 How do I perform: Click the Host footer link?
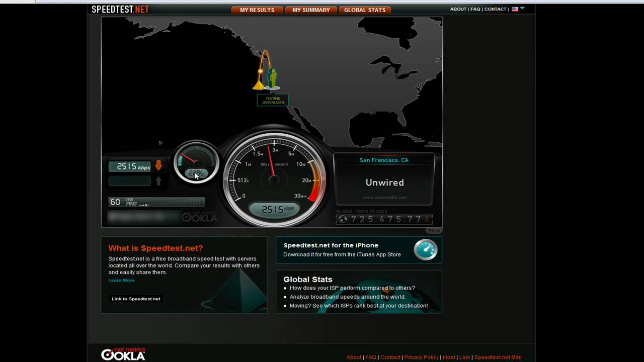(449, 357)
